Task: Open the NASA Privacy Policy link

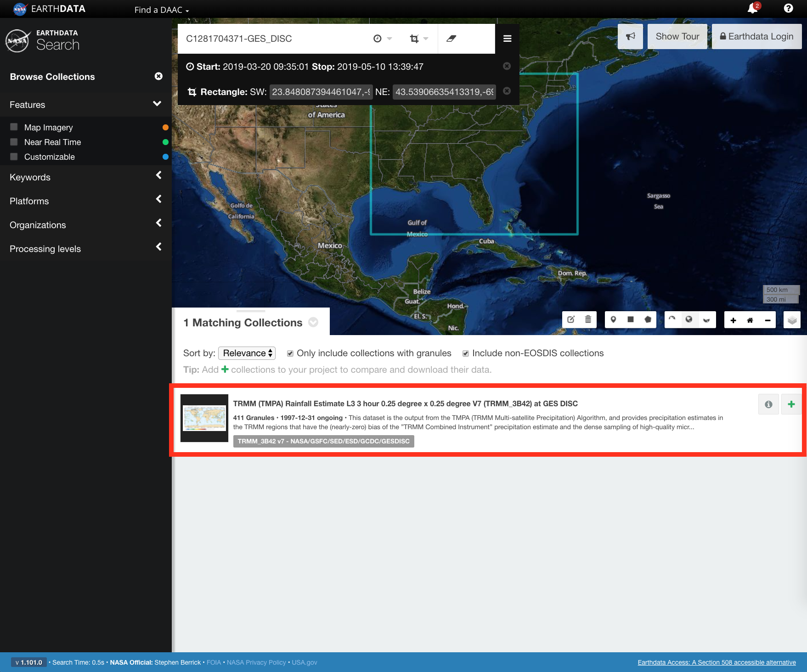Action: point(256,662)
